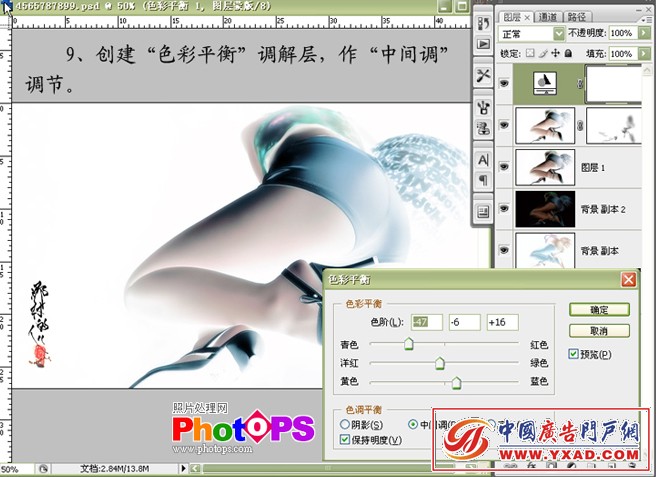Toggle the 预览(P) checkbox
The image size is (656, 477).
(x=573, y=354)
